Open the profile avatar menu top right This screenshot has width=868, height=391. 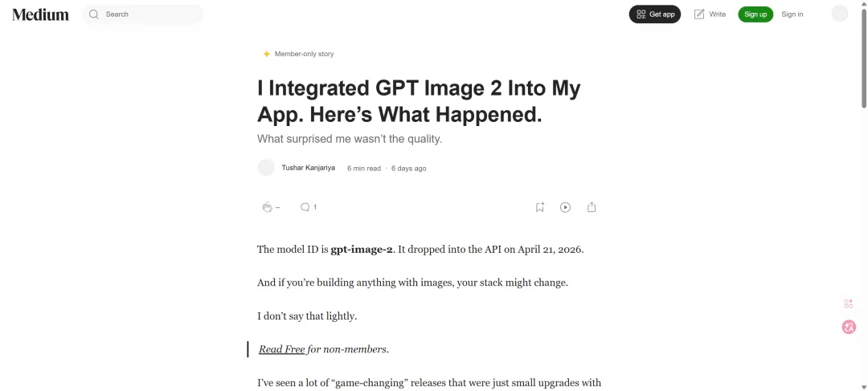[840, 14]
